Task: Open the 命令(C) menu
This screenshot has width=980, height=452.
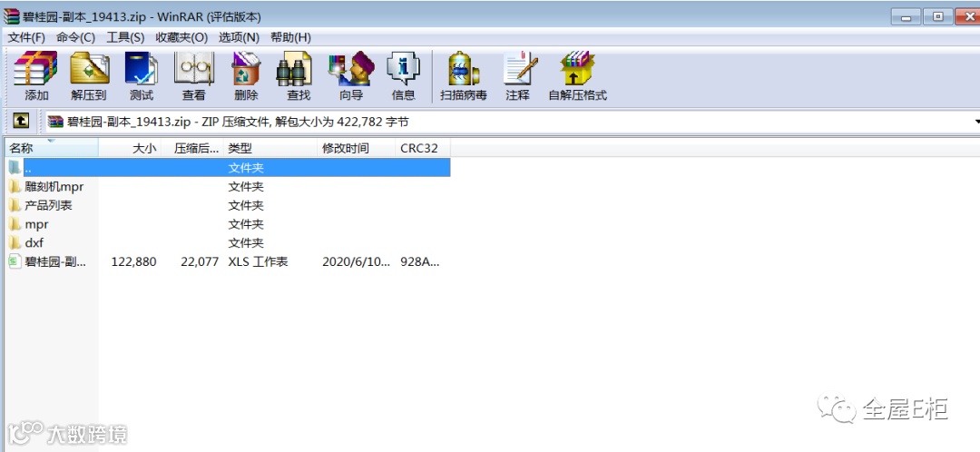Action: coord(75,37)
